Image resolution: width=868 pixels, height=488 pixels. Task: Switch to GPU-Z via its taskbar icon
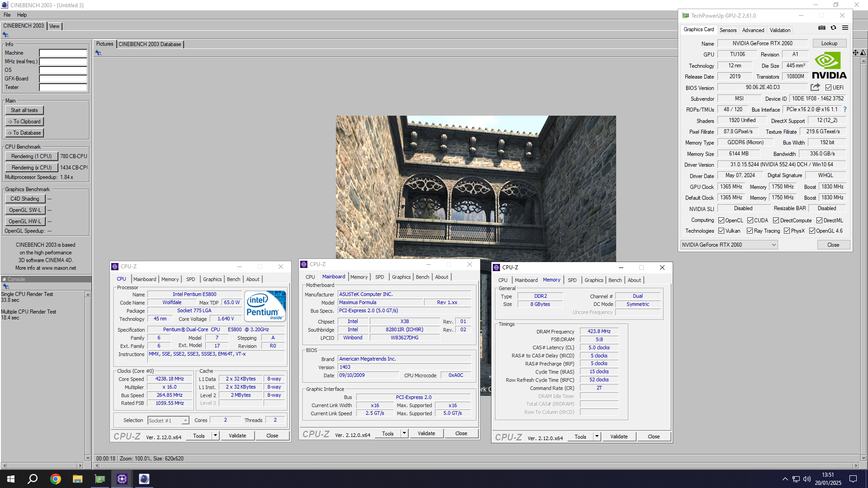[100, 479]
